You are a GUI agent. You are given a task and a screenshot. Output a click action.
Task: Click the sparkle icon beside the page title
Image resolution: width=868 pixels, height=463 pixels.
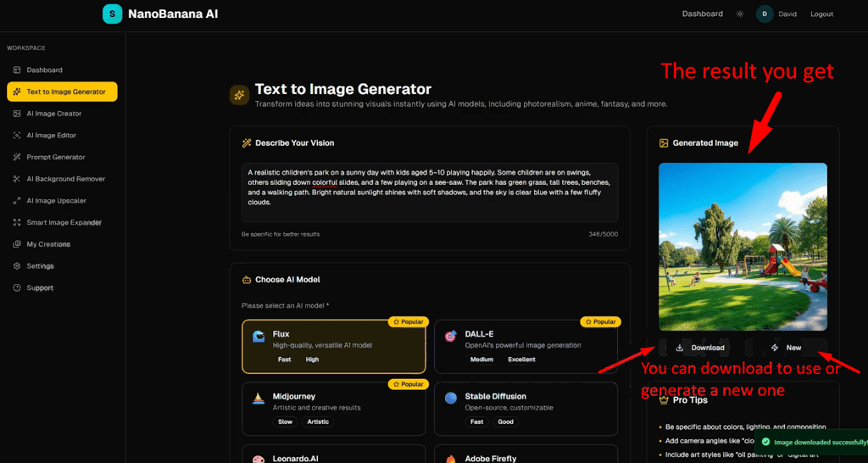(x=239, y=95)
